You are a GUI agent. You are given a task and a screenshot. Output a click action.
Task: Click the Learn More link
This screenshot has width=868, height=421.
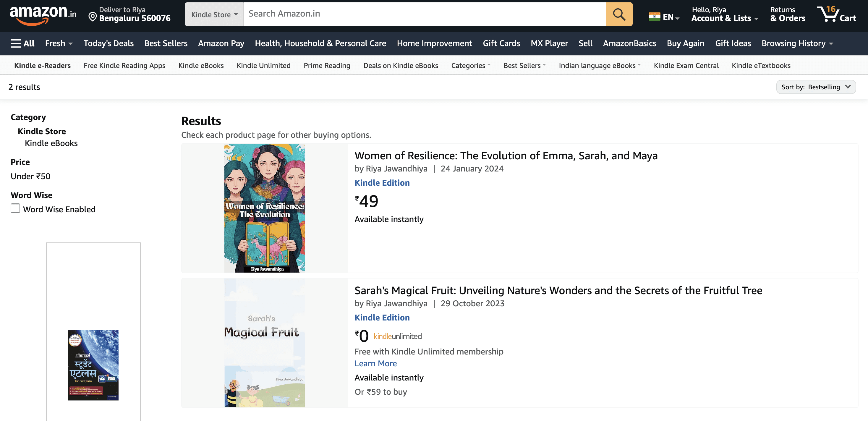376,363
